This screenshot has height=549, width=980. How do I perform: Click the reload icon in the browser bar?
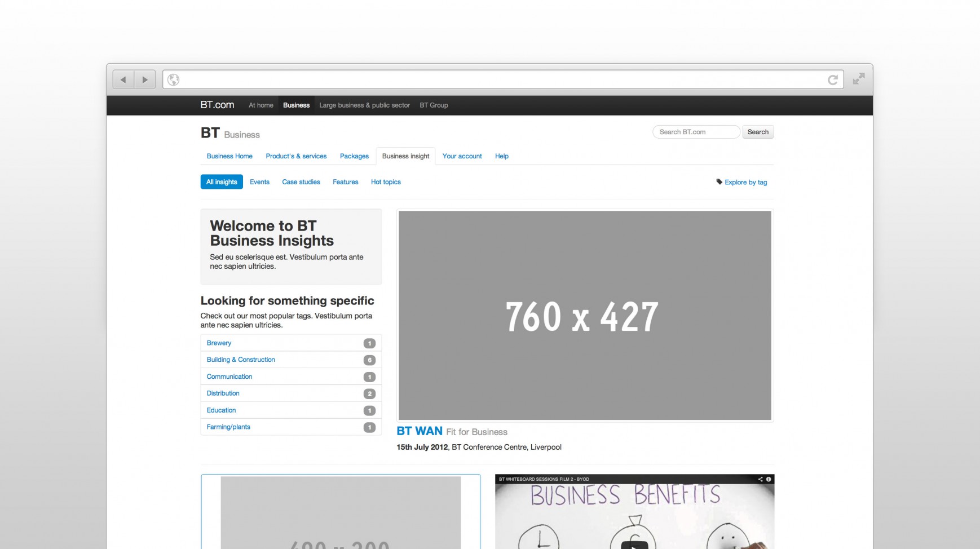point(833,79)
